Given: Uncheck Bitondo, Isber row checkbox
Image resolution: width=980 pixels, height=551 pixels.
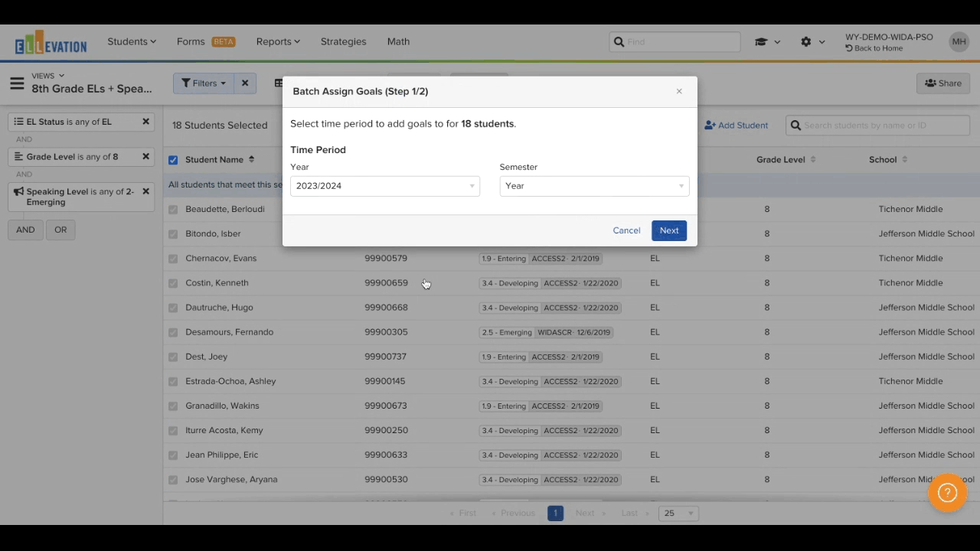Looking at the screenshot, I should point(173,233).
